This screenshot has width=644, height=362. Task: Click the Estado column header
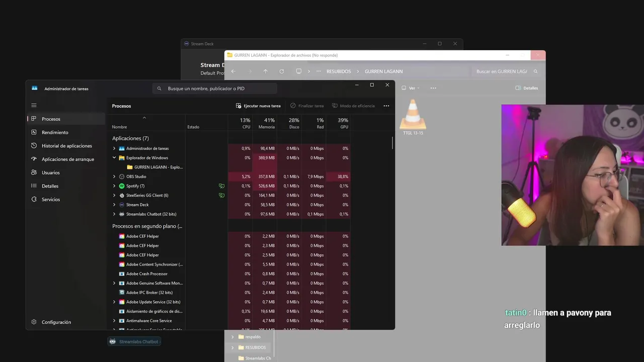coord(206,123)
